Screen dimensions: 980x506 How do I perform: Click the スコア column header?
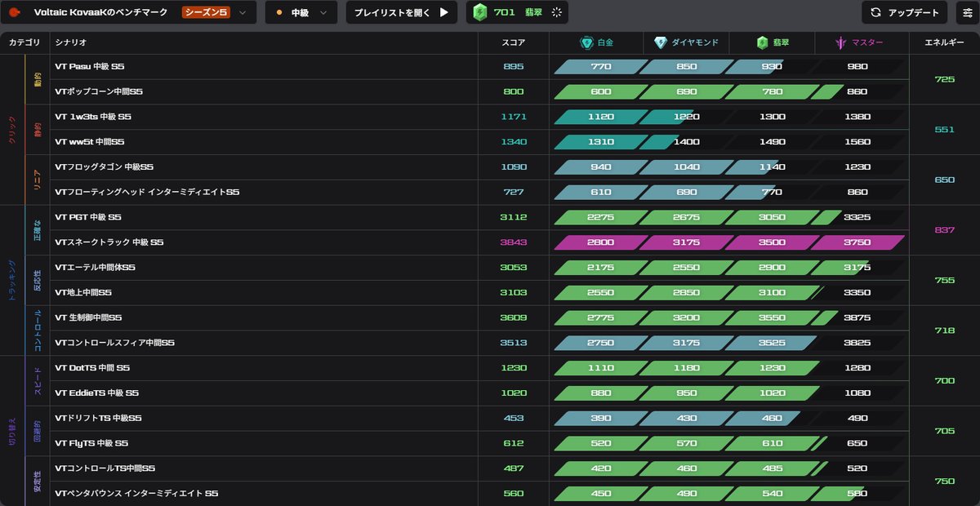[514, 42]
